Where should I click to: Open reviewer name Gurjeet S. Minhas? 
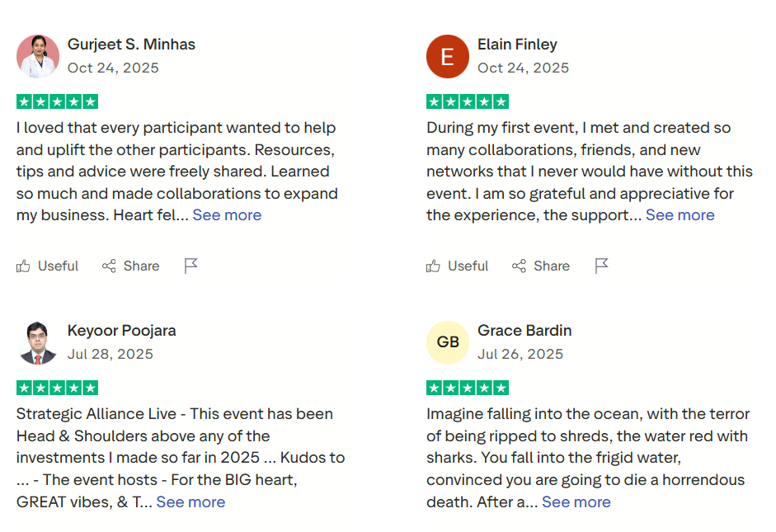(x=131, y=45)
